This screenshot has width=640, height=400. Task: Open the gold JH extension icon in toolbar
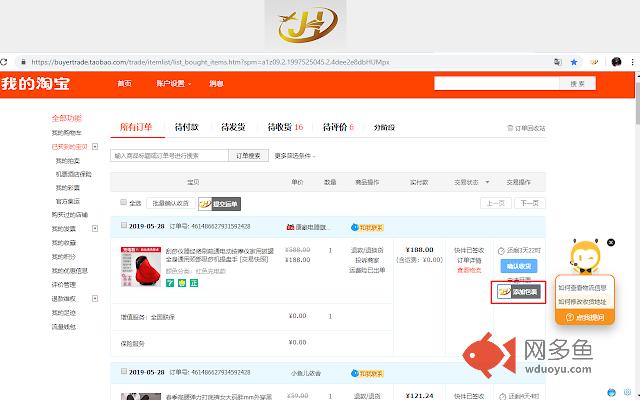pyautogui.click(x=594, y=62)
